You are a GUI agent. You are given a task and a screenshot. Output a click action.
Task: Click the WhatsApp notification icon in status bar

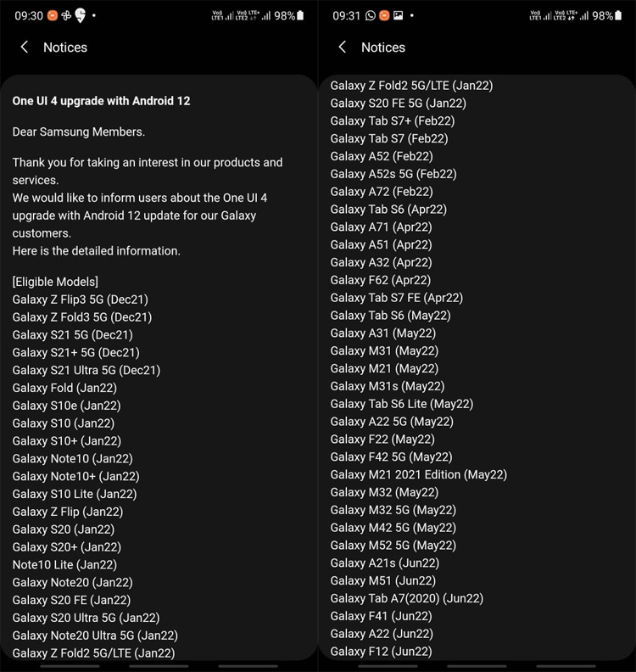(x=371, y=16)
